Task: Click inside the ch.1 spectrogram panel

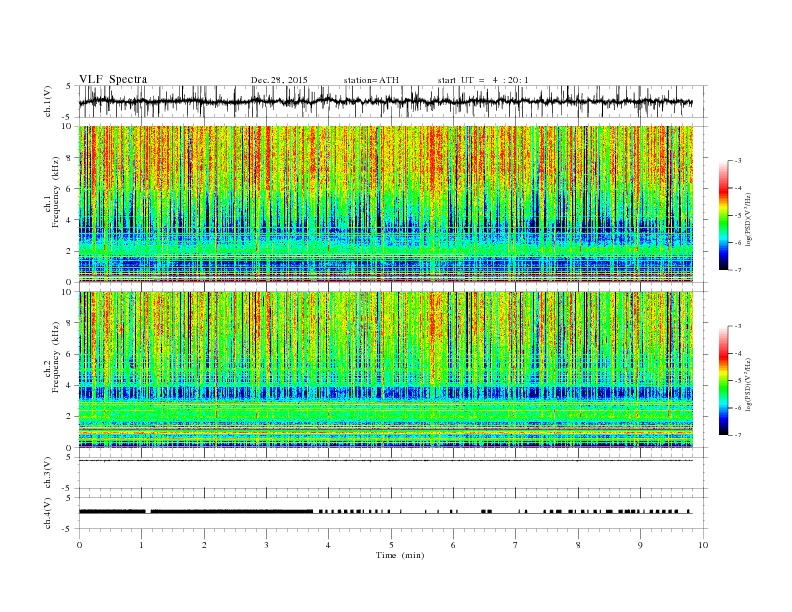Action: click(385, 204)
